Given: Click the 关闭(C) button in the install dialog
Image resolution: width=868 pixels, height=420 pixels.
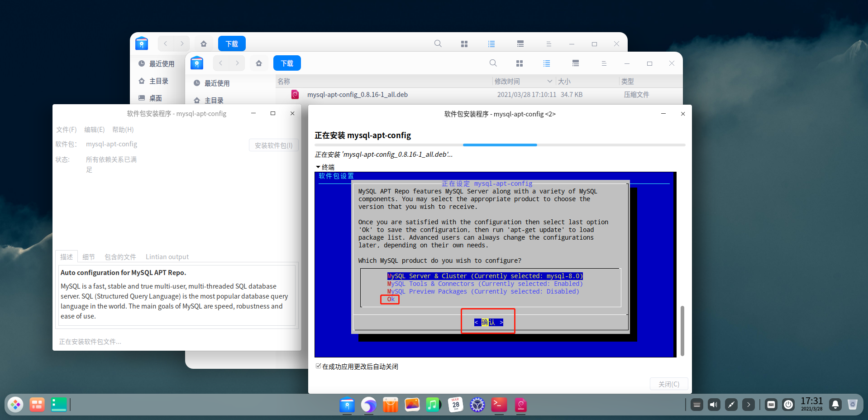Looking at the screenshot, I should [669, 384].
